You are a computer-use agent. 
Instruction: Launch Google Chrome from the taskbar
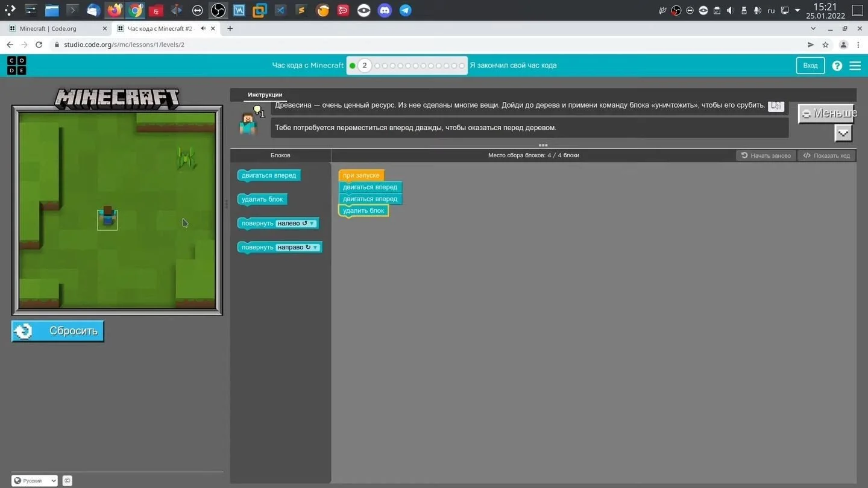(x=136, y=10)
